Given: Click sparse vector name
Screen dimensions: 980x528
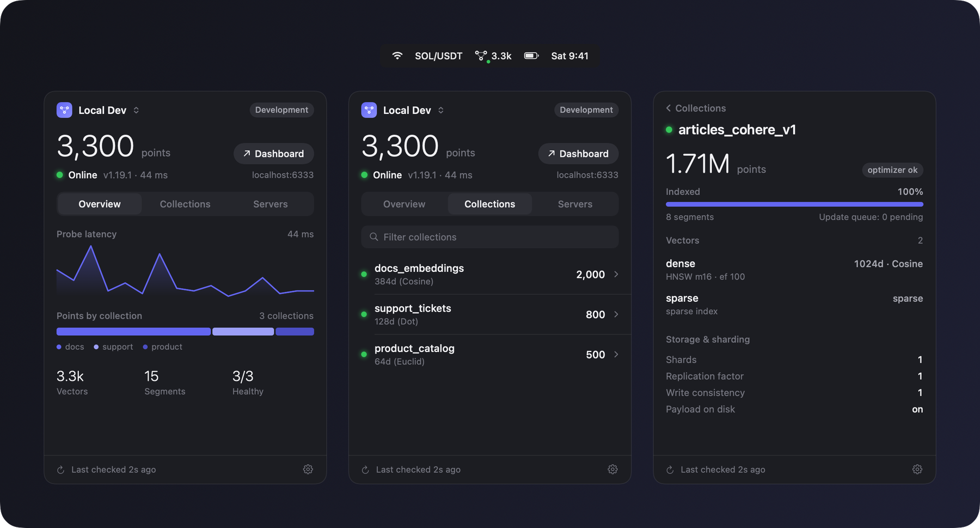Looking at the screenshot, I should [682, 298].
